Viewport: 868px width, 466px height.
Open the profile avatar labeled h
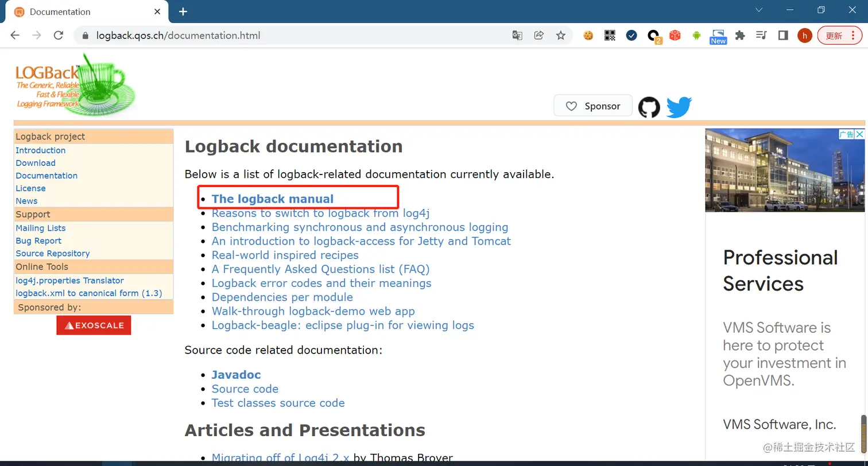pyautogui.click(x=805, y=36)
